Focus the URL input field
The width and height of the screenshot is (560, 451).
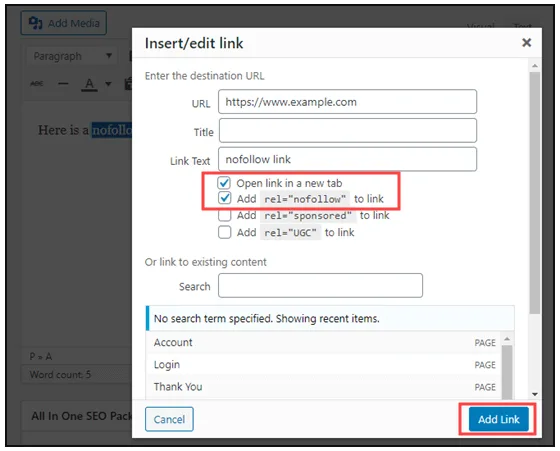347,102
